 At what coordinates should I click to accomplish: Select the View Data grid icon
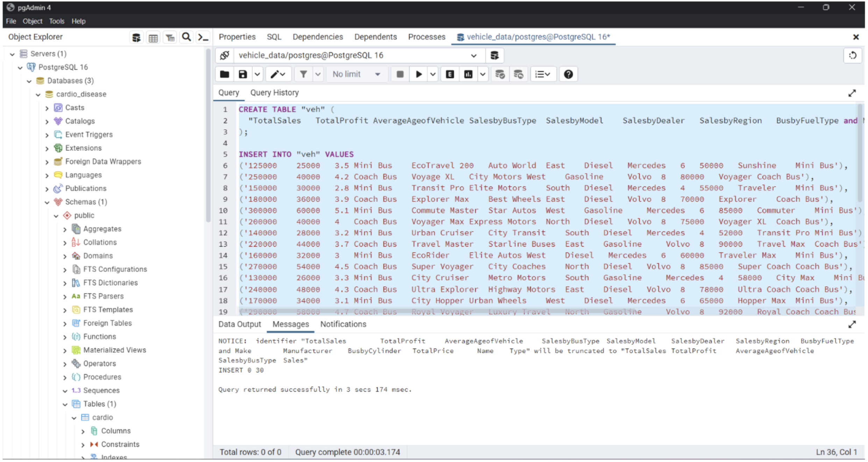(153, 37)
